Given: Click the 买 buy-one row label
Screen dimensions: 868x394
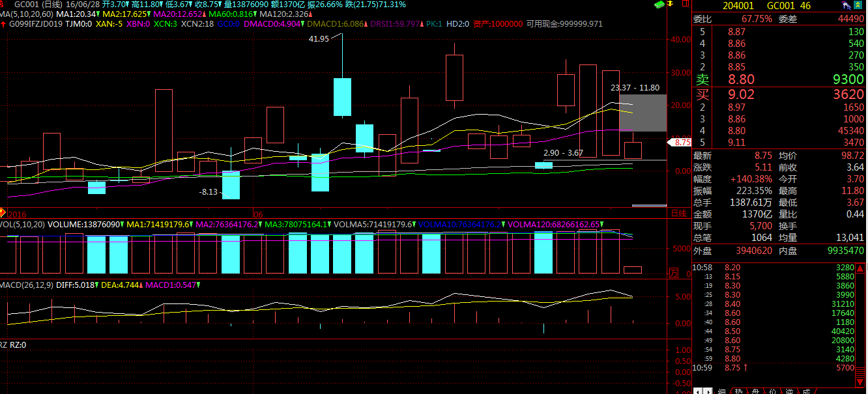Looking at the screenshot, I should pos(702,94).
